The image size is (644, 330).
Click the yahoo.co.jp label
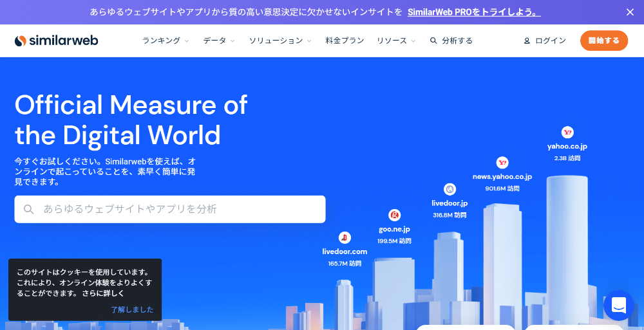coord(567,147)
